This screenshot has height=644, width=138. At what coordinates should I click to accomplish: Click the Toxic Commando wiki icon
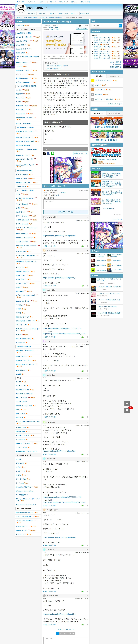[109, 255]
